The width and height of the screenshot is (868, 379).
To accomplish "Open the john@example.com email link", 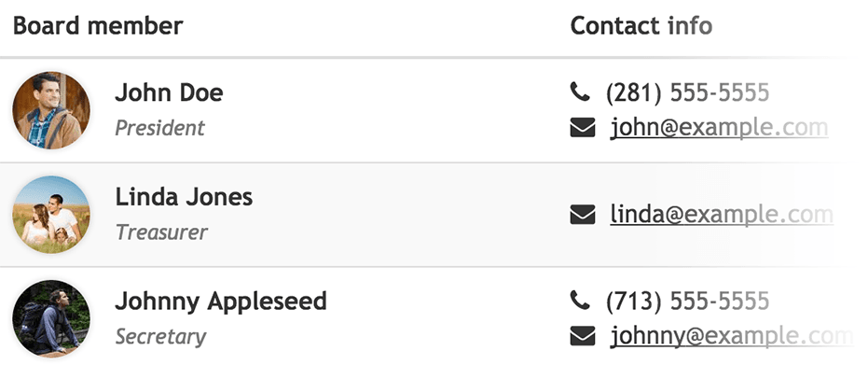I will coord(719,128).
